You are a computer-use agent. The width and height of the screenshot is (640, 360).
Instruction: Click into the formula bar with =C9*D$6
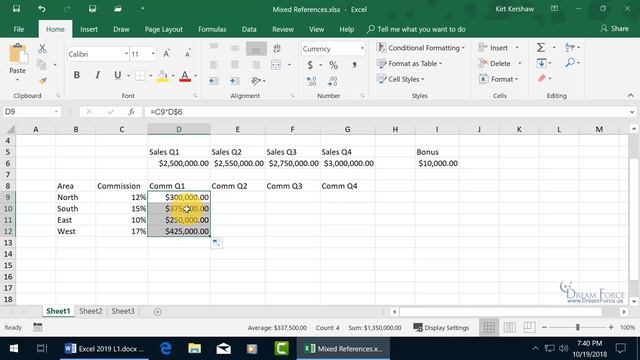pyautogui.click(x=386, y=111)
